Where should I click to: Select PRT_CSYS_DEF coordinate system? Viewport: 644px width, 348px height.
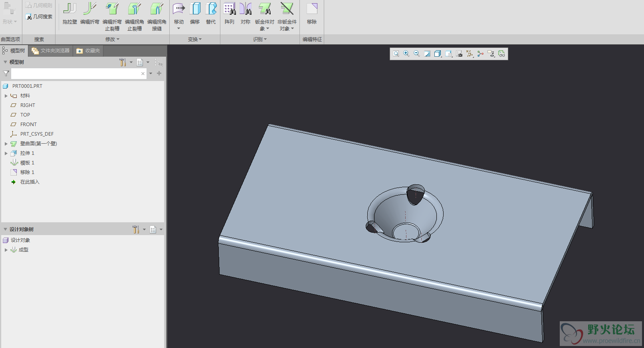pos(37,134)
